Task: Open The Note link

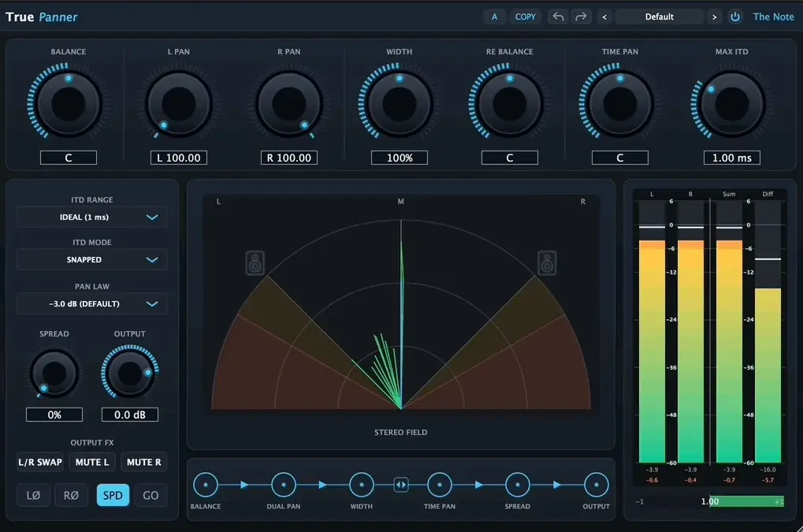Action: (x=773, y=17)
